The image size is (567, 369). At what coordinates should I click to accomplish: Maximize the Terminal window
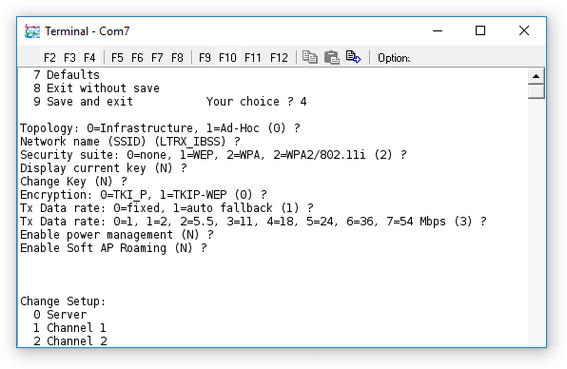click(480, 31)
